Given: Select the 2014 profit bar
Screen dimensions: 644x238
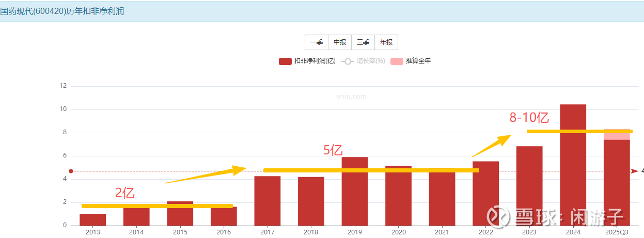Looking at the screenshot, I should click(136, 217).
